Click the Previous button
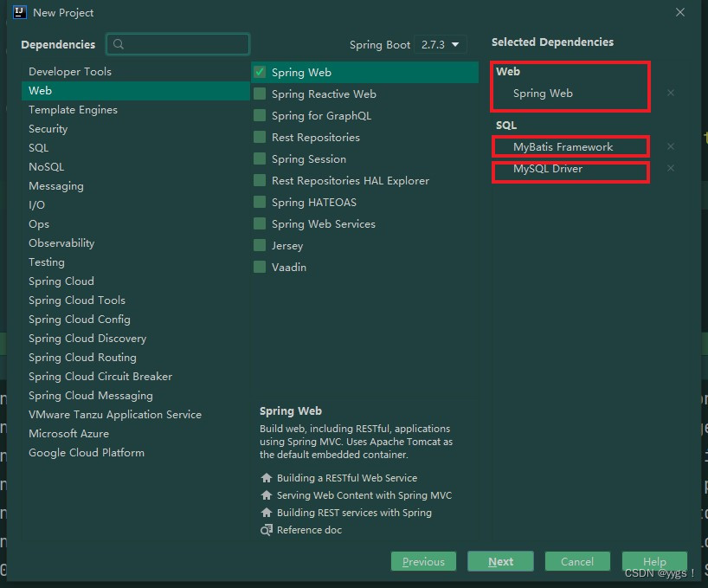Viewport: 708px width, 588px height. tap(423, 561)
